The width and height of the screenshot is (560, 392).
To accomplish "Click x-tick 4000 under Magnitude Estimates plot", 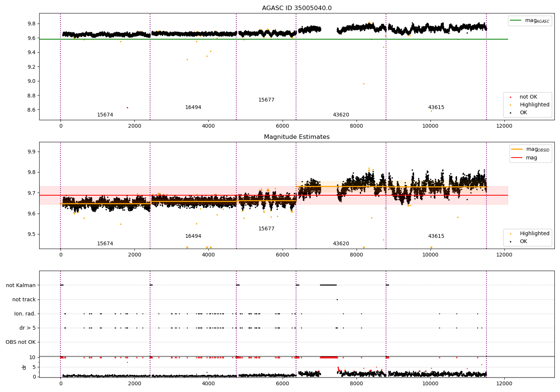I will tap(208, 255).
